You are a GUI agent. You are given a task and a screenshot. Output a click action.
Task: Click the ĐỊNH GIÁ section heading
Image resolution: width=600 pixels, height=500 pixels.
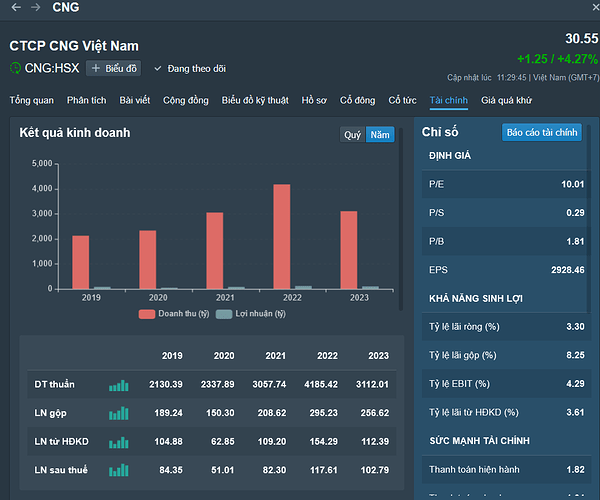[x=450, y=156]
